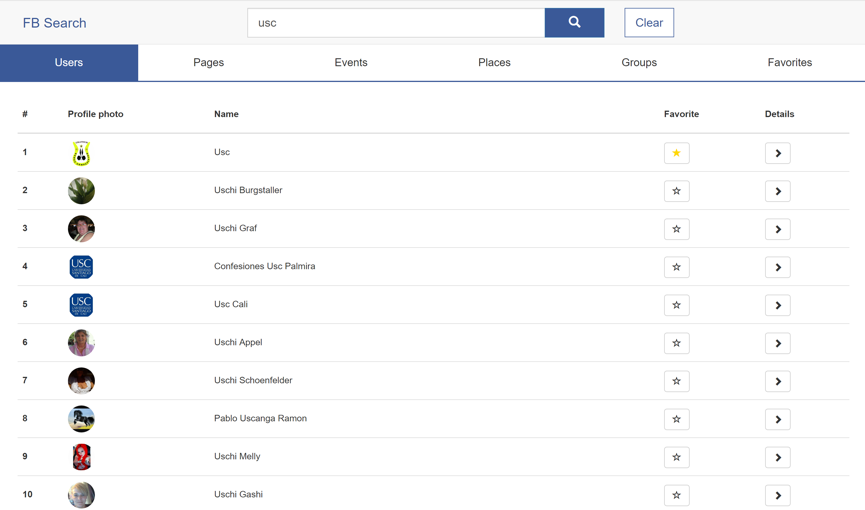The width and height of the screenshot is (865, 510).
Task: Click Usc Cali's blue USC logo
Action: 81,305
